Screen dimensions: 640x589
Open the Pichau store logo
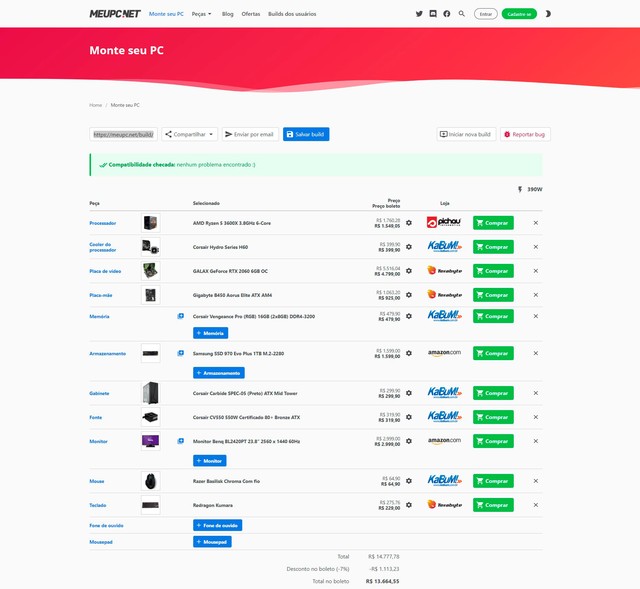click(x=444, y=222)
